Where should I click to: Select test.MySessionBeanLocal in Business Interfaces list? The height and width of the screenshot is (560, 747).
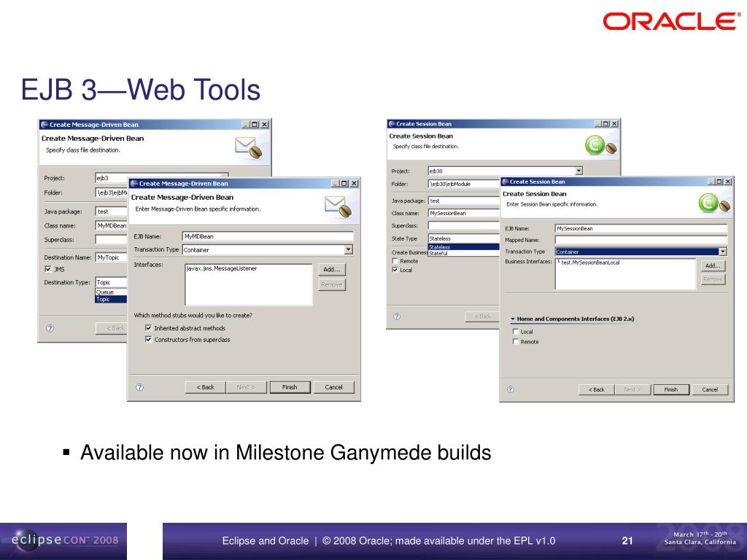click(590, 262)
